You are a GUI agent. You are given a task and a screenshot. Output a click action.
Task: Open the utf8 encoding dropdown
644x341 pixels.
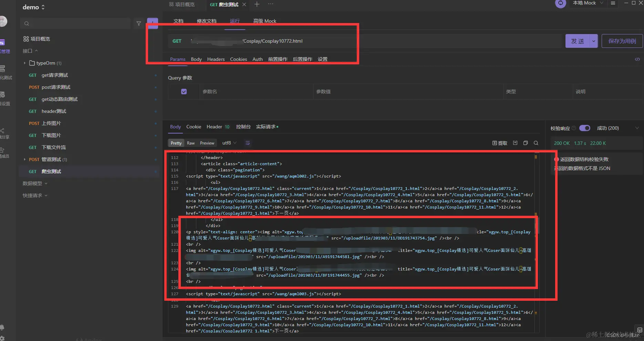pos(229,143)
